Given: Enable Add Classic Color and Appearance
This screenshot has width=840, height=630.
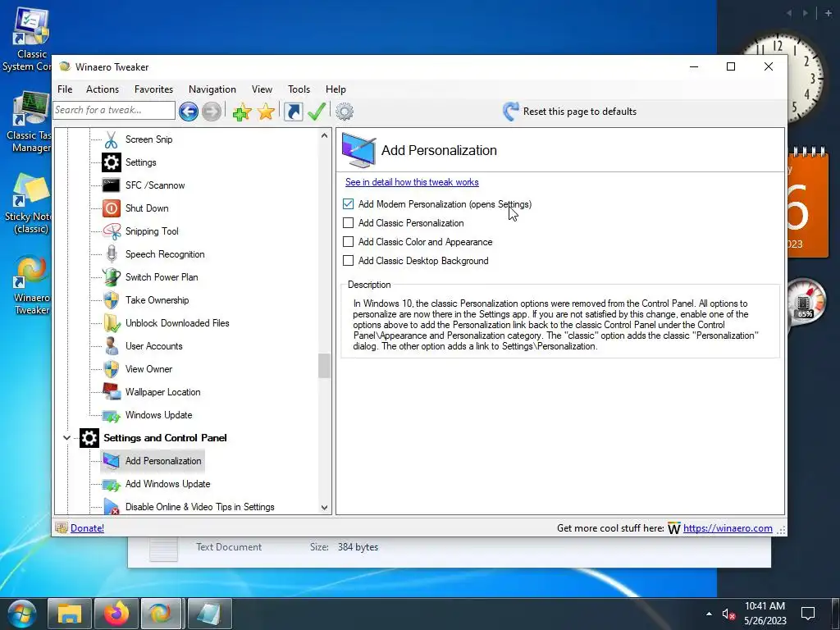Looking at the screenshot, I should [x=348, y=242].
